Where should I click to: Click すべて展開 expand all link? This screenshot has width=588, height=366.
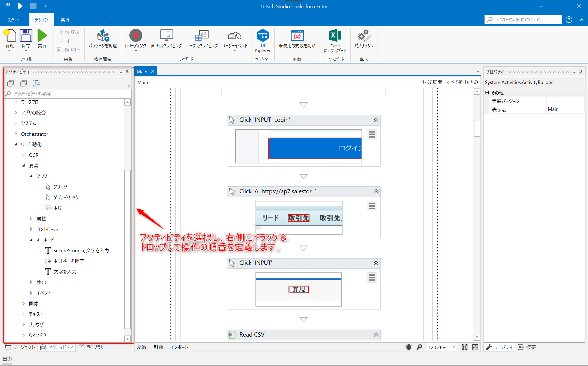(431, 82)
